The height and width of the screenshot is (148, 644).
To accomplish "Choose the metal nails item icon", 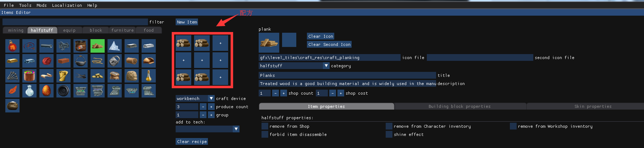I will click(12, 76).
